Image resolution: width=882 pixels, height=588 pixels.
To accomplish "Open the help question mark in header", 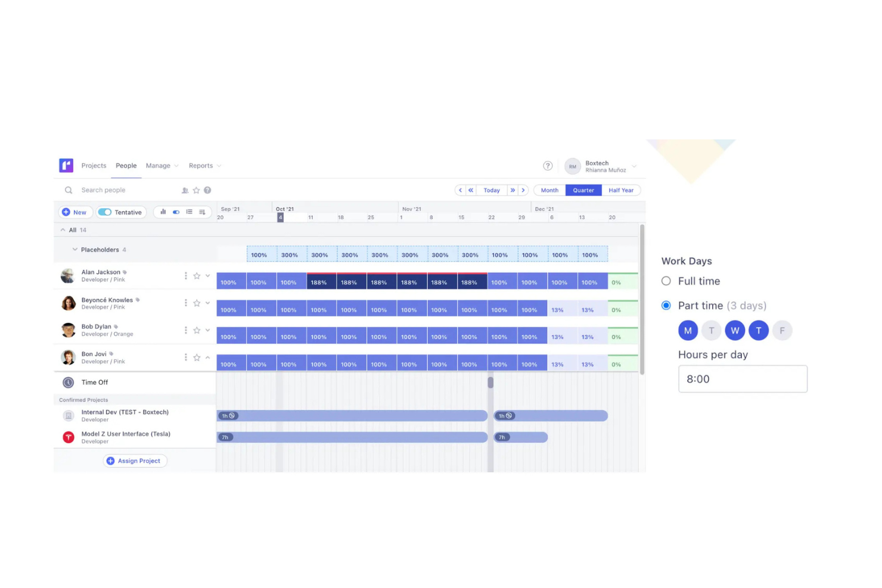I will pos(548,166).
